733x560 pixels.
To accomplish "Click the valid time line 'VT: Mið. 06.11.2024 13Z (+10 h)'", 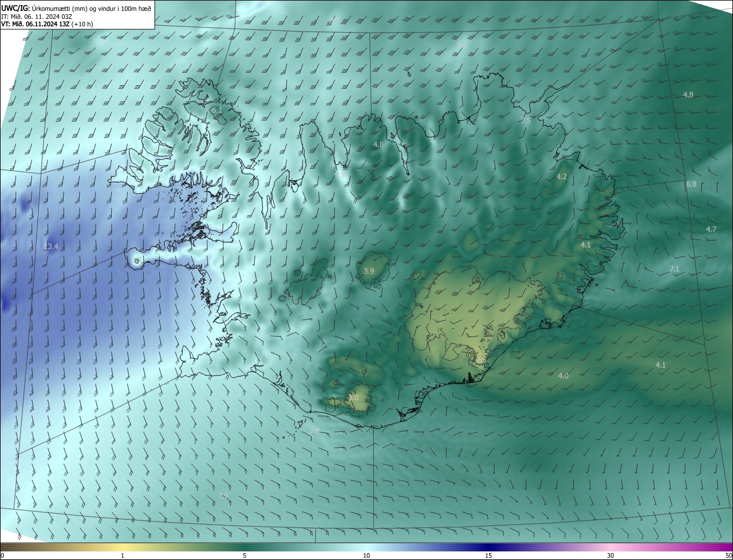I will click(x=47, y=24).
